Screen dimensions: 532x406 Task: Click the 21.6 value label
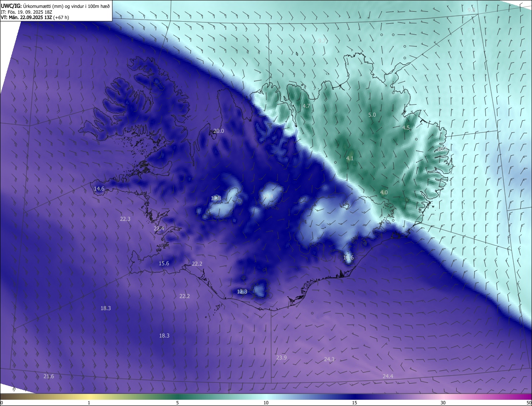49,376
